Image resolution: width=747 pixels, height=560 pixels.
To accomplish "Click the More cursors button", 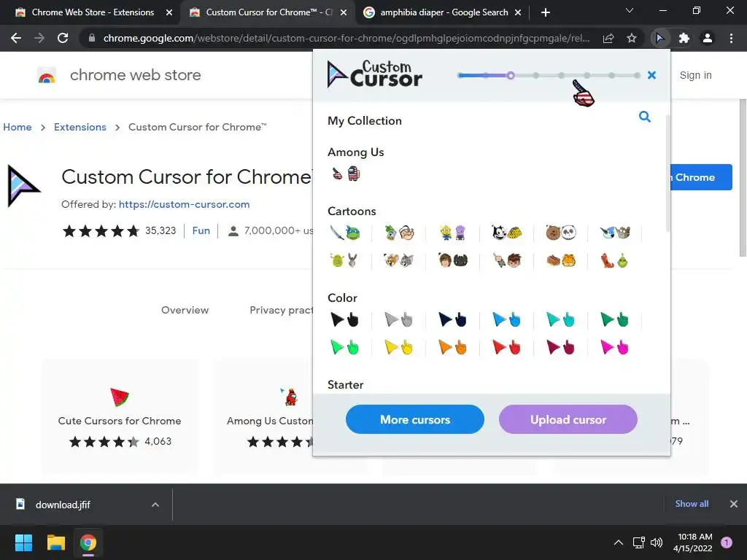I will 415,419.
